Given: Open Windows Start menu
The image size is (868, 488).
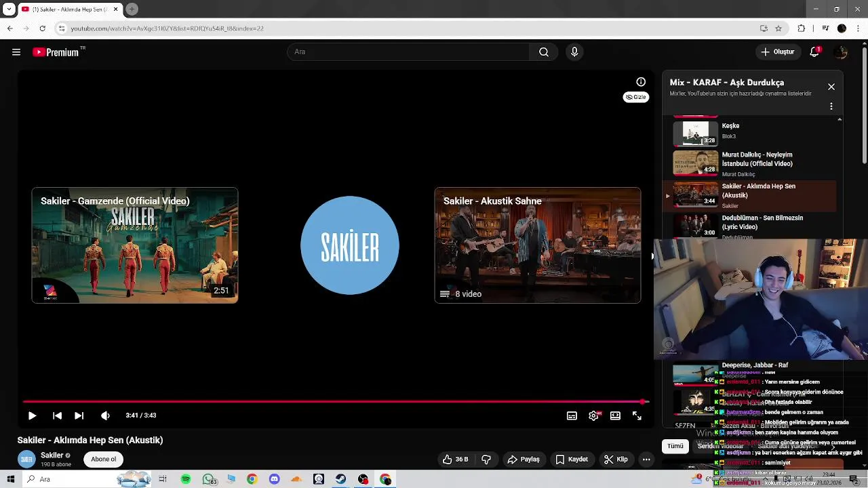Looking at the screenshot, I should tap(10, 479).
